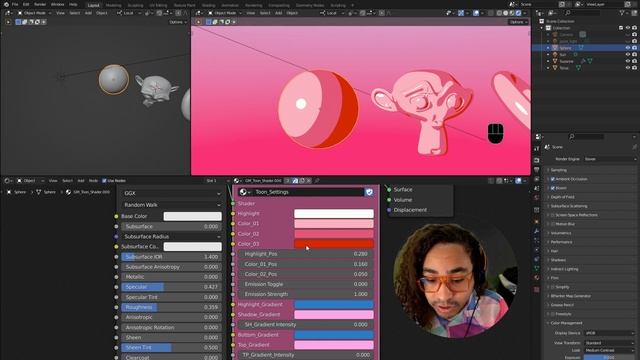Open the Random Walk subsurface method dropdown
This screenshot has width=640, height=360.
coord(172,205)
